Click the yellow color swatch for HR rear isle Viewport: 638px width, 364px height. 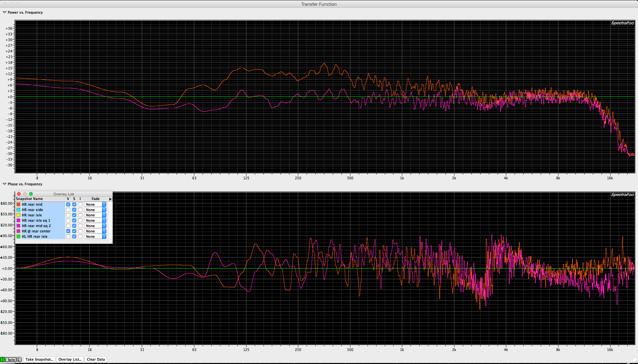[x=19, y=215]
